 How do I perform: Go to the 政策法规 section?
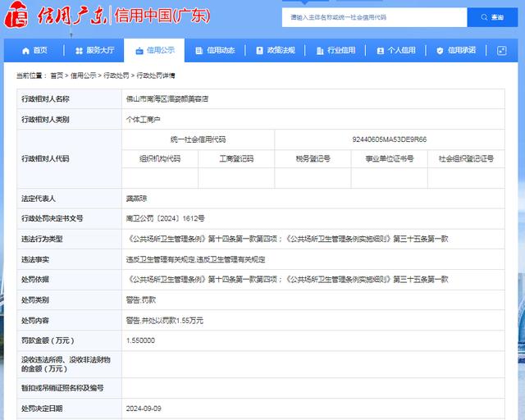coord(281,51)
